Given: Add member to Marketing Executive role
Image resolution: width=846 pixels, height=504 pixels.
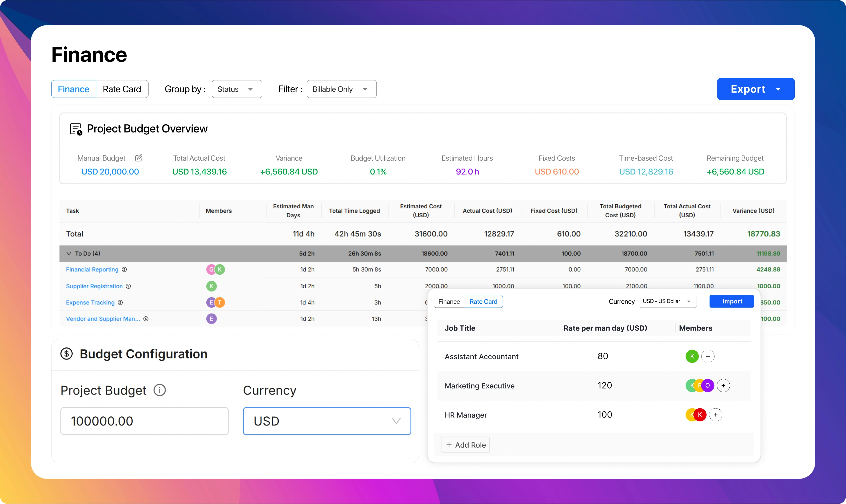Looking at the screenshot, I should click(x=723, y=386).
